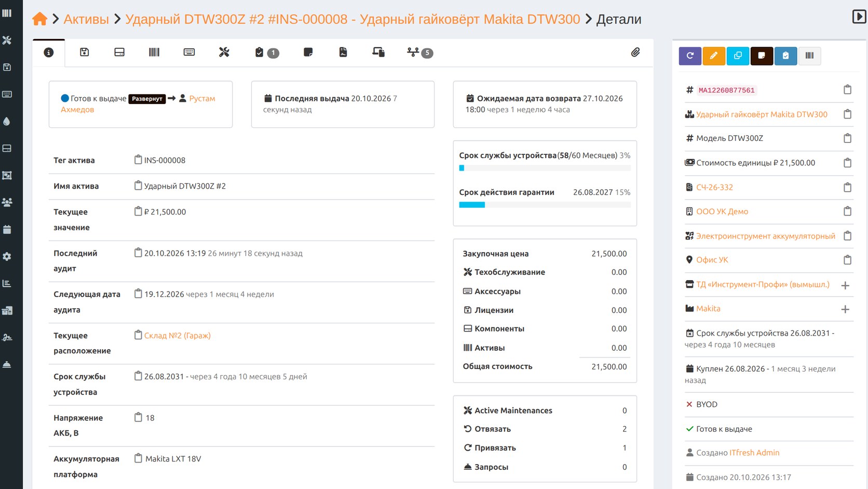Open Электроинструмент аккумуляторный category link

[x=766, y=236]
